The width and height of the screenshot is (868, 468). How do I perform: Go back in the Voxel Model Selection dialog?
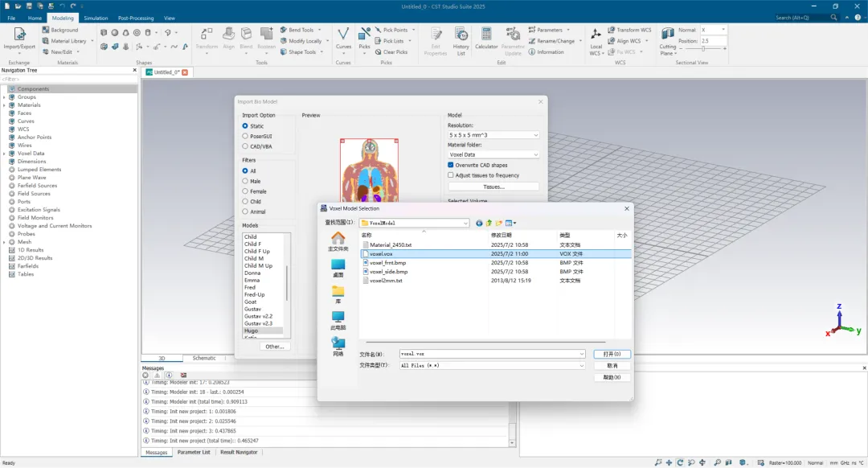coord(479,224)
